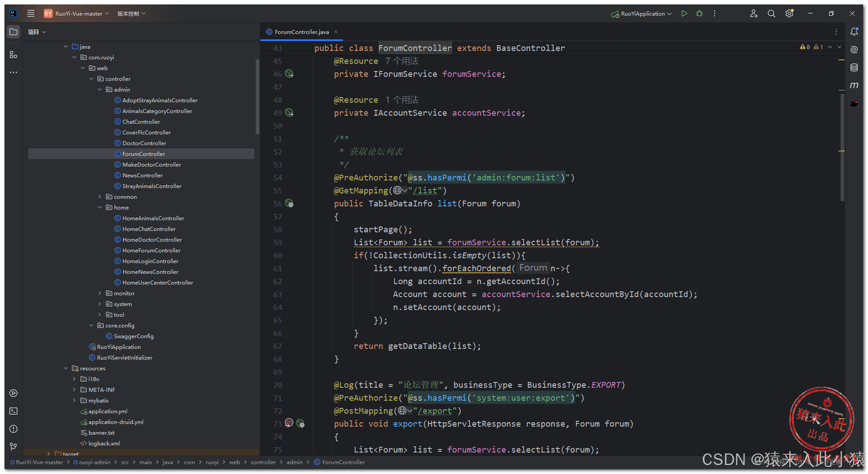Collapse the java folder node
The height and width of the screenshot is (474, 868).
[66, 46]
